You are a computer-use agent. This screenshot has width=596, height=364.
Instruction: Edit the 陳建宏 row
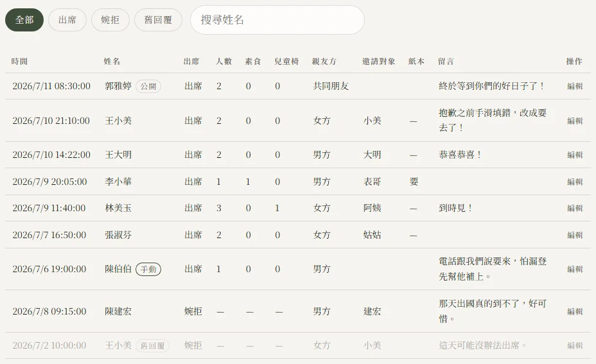[575, 311]
